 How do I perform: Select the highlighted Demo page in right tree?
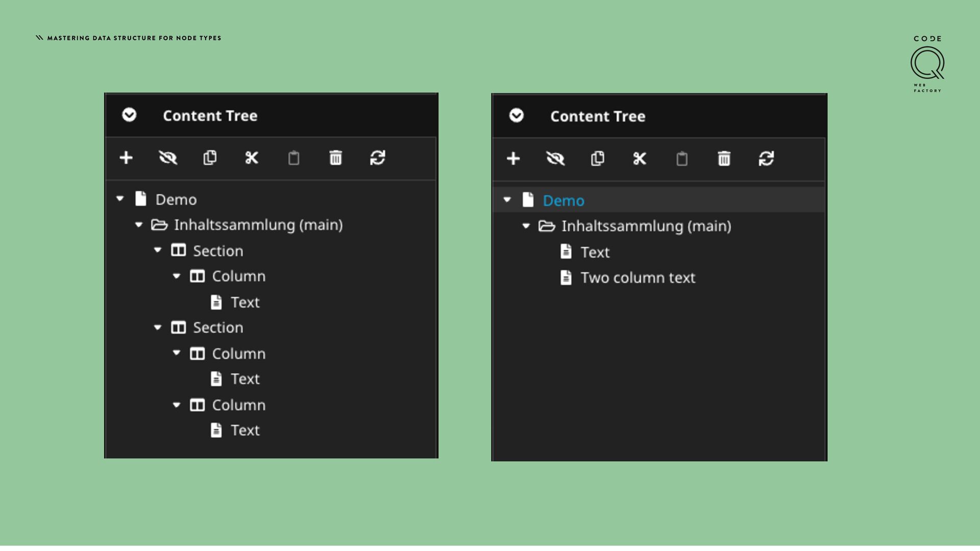tap(563, 201)
